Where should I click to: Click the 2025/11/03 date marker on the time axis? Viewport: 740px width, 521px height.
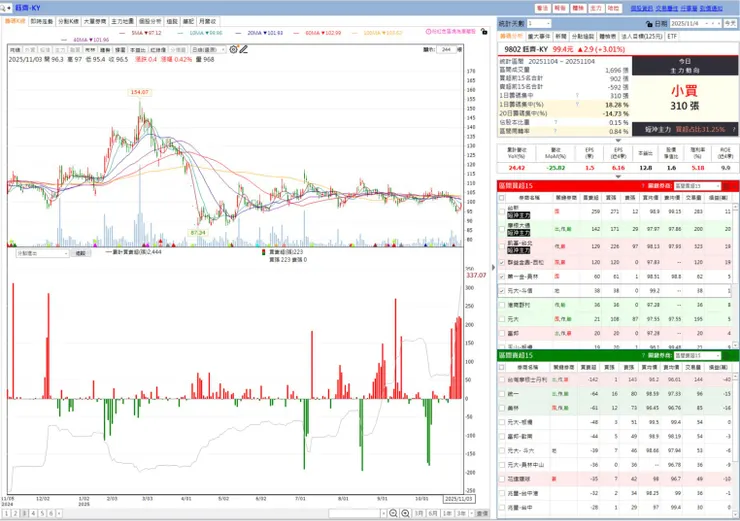pos(458,499)
